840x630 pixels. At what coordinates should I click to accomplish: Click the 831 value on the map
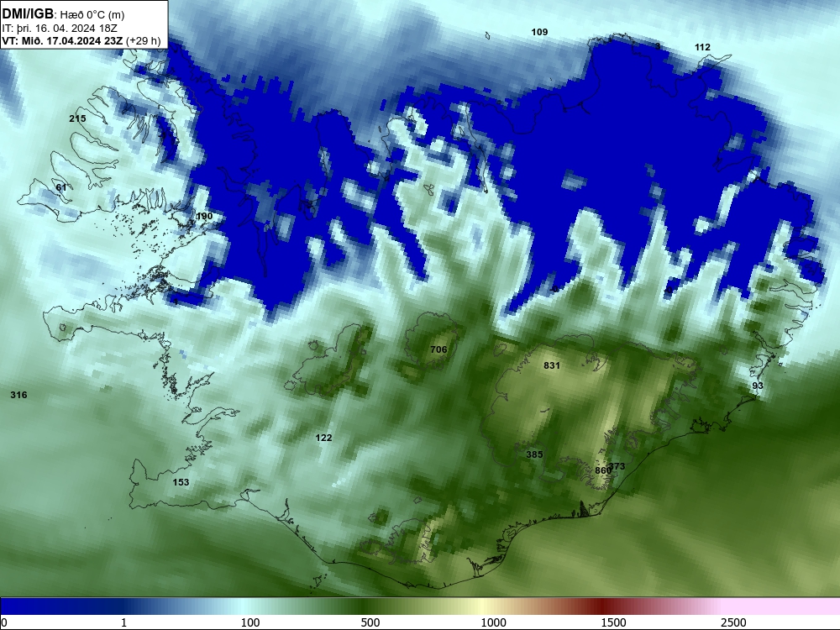552,365
